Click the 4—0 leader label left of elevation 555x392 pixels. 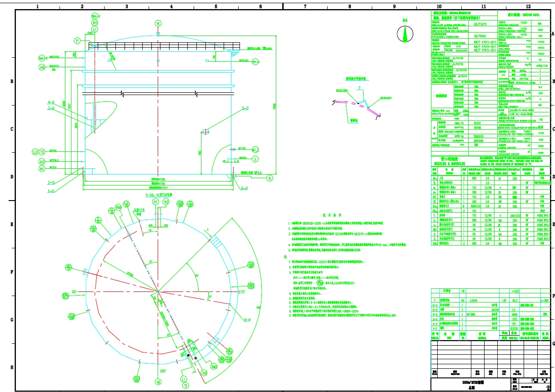click(x=52, y=103)
